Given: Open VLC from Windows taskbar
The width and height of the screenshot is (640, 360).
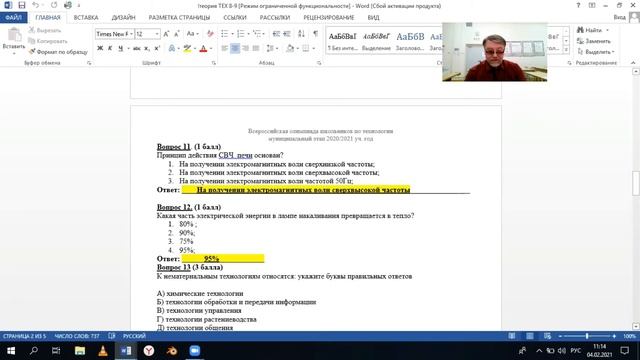Looking at the screenshot, I should pyautogui.click(x=103, y=351).
